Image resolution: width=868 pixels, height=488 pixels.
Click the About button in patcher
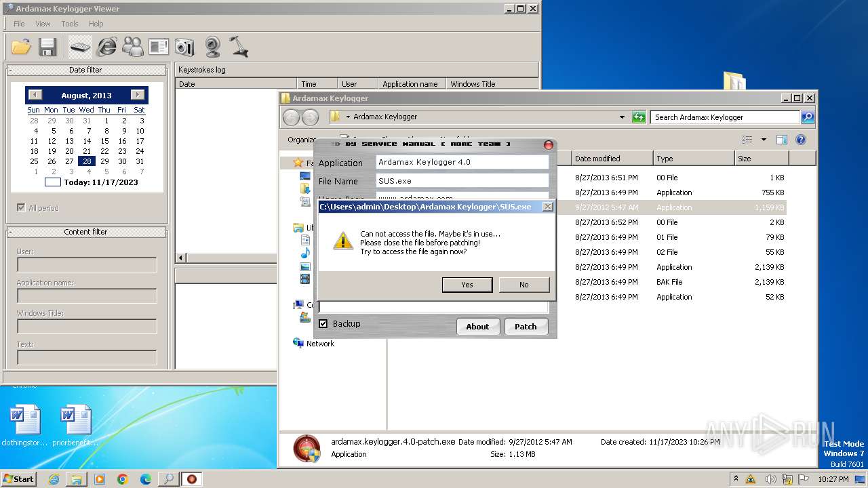pyautogui.click(x=477, y=327)
